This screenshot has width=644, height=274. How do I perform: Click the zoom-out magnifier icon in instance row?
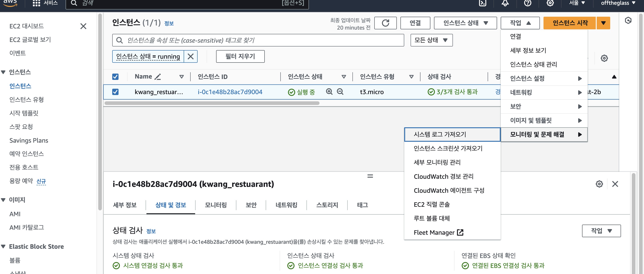(340, 92)
